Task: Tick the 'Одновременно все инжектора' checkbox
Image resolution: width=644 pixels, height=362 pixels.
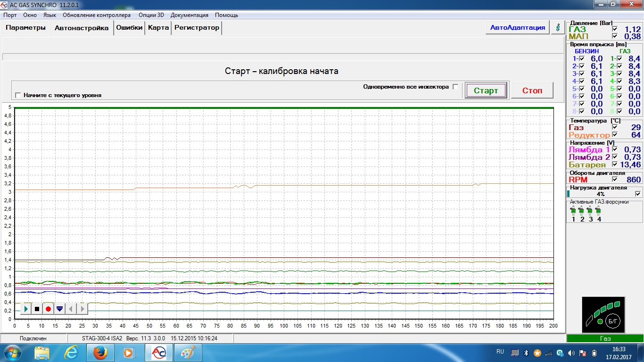Action: coord(455,87)
